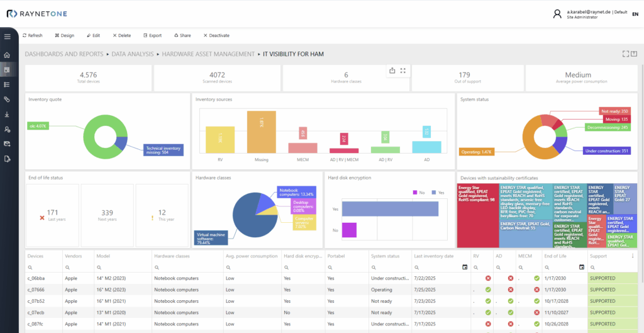This screenshot has height=333, width=644.
Task: Open calendar picker in End of Life filter
Action: [x=582, y=268]
